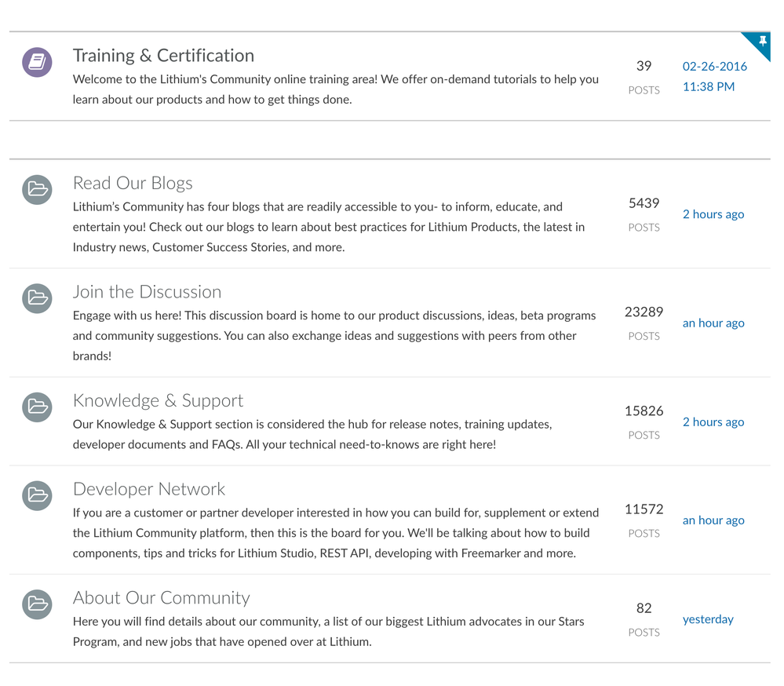This screenshot has width=784, height=686.
Task: Visit the Developer Network category
Action: 149,489
